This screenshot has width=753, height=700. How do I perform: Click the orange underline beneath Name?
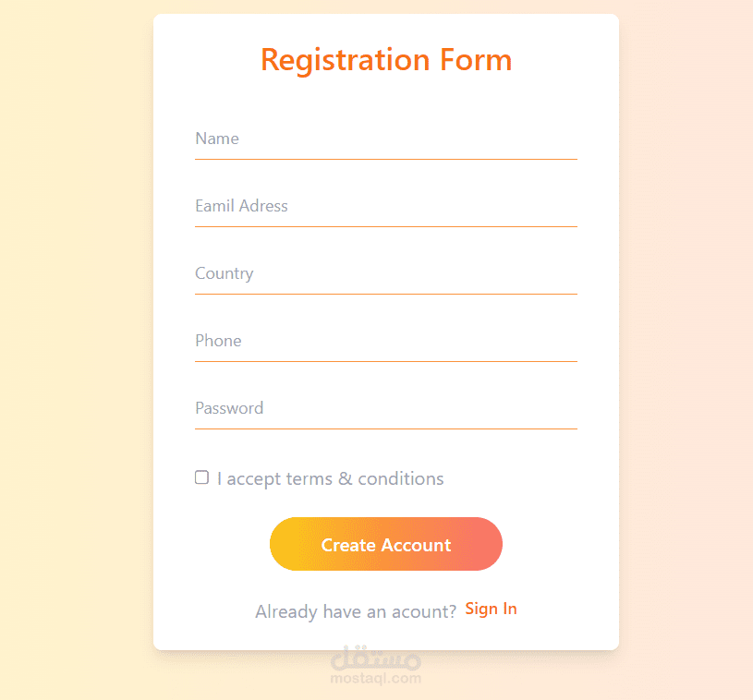tap(385, 159)
